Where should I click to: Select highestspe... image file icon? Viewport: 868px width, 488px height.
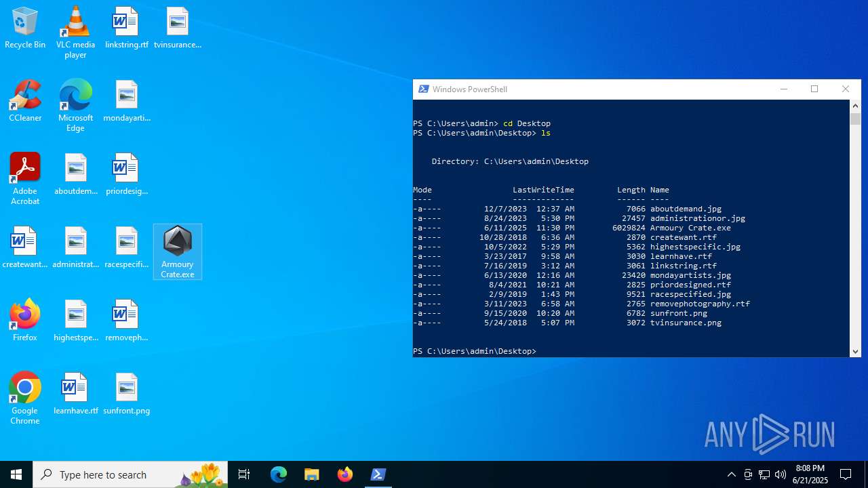pos(75,321)
